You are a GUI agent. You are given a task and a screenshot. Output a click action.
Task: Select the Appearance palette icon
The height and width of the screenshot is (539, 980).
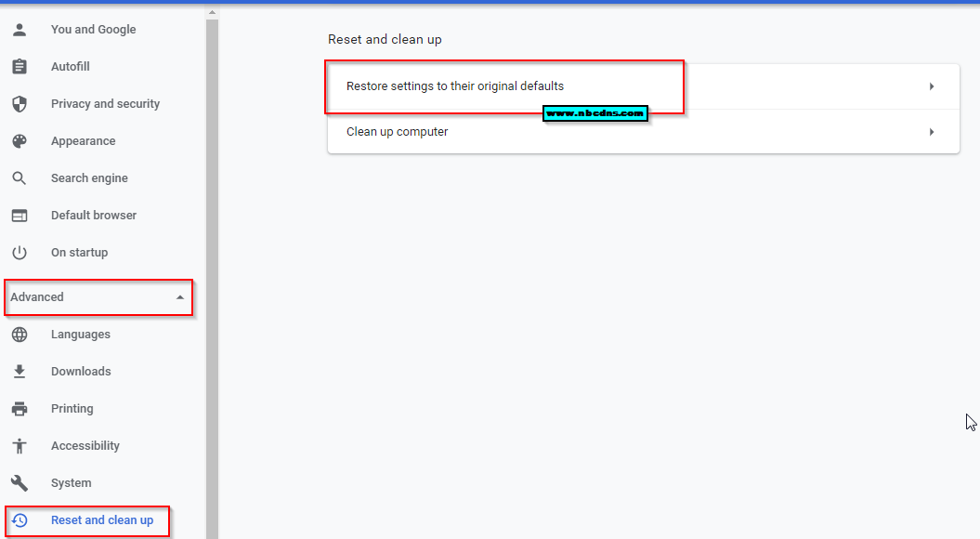tap(20, 141)
